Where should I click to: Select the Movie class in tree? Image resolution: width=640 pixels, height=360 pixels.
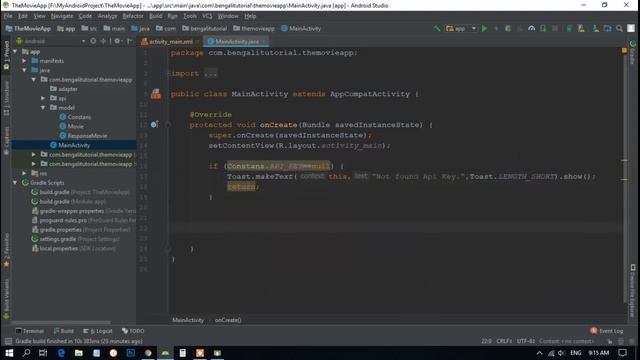(71, 126)
